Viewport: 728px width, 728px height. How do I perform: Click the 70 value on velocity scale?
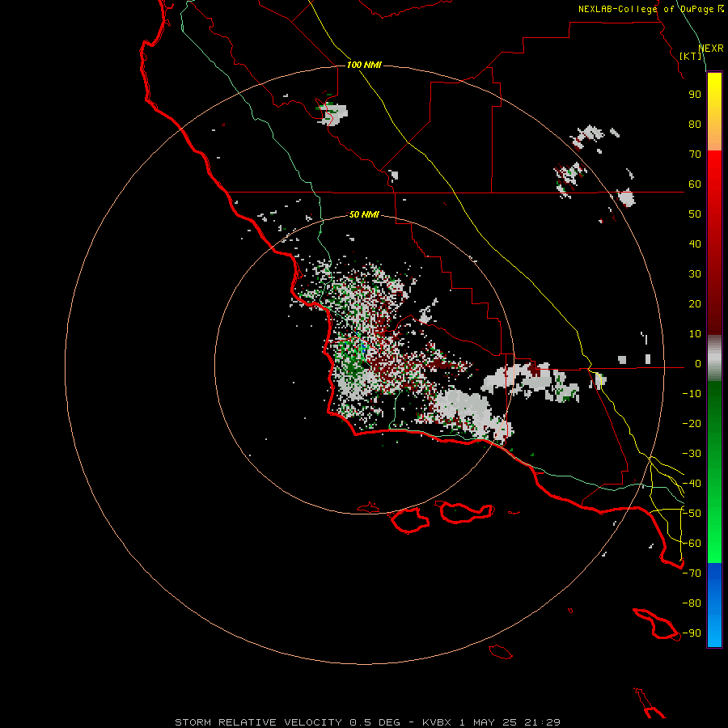pyautogui.click(x=695, y=154)
